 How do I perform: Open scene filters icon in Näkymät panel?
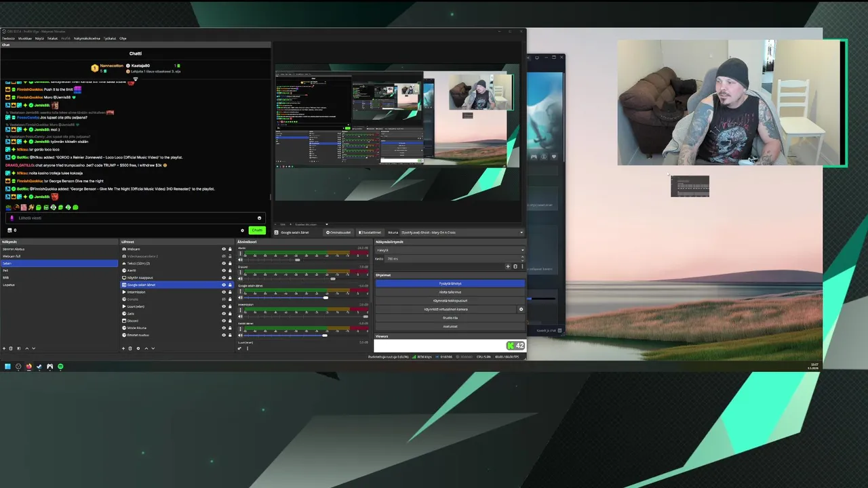[19, 348]
